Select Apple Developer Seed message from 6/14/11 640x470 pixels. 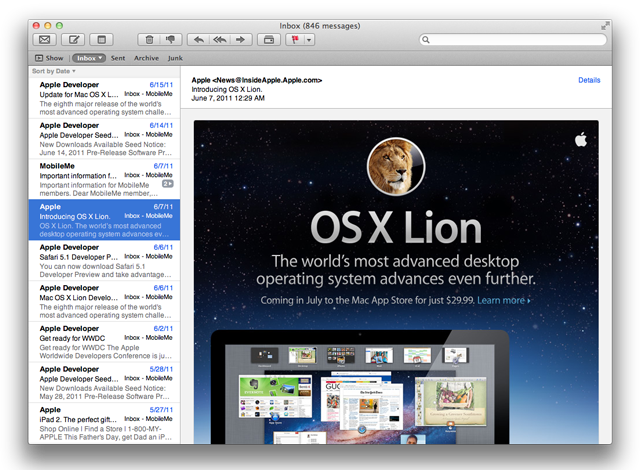click(104, 139)
